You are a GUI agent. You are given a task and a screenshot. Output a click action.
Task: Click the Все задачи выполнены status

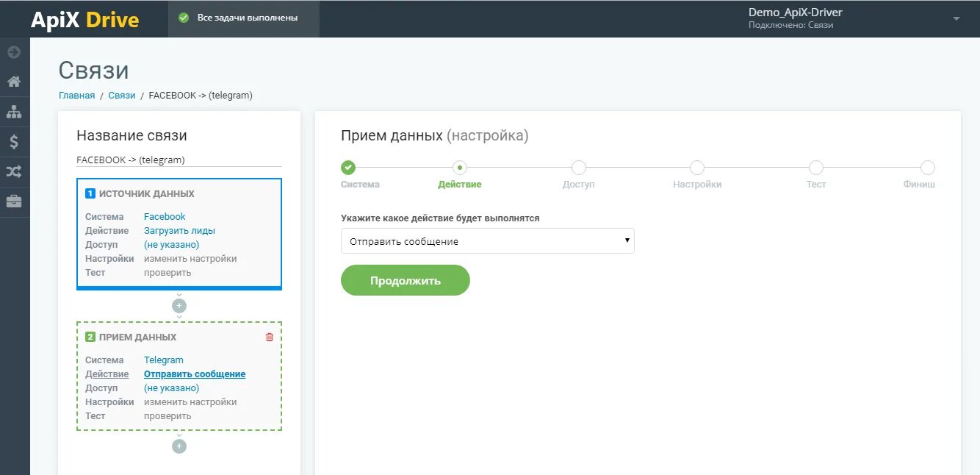pos(248,18)
